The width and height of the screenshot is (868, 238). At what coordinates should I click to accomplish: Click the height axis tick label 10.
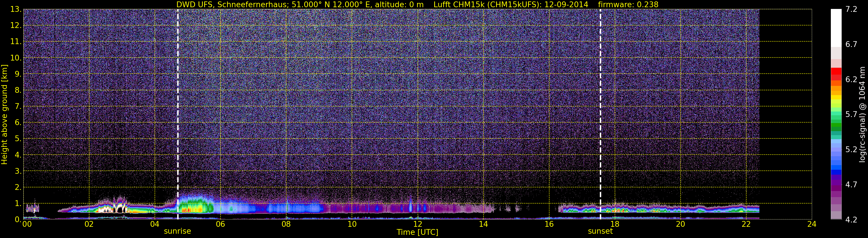[x=16, y=58]
